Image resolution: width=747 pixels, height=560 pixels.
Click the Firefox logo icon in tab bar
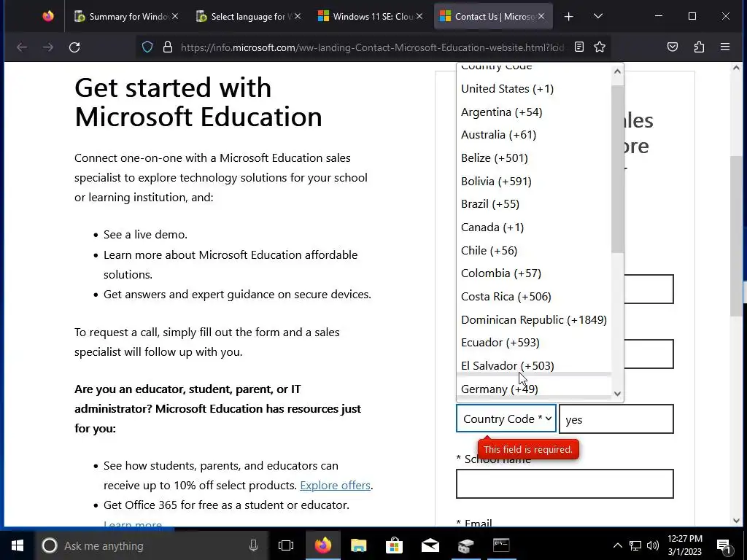[48, 16]
